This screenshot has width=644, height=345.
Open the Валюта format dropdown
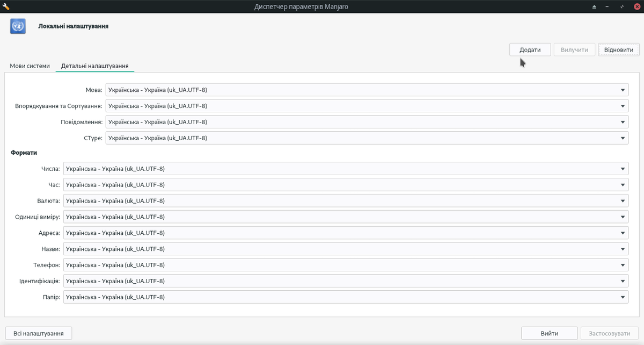tap(346, 201)
